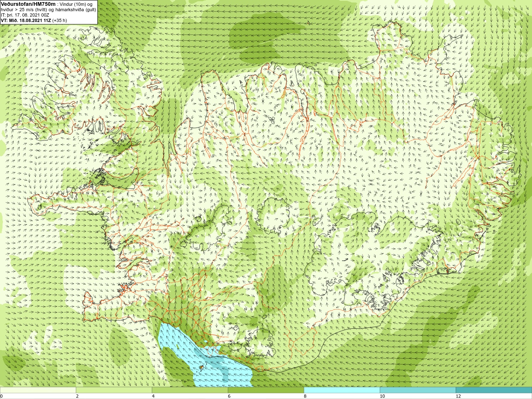Click the scale label '2'
Screen dimensions: 532x399
click(x=77, y=396)
